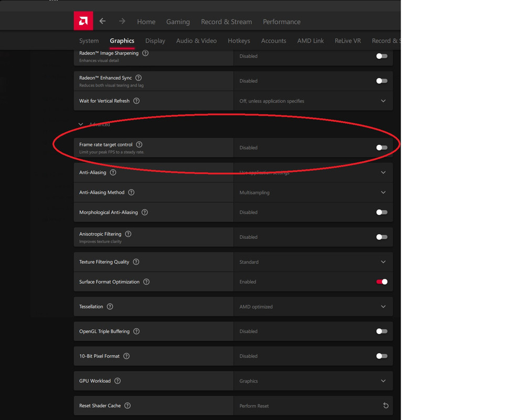Open the Performance tab
This screenshot has width=528, height=420.
(281, 22)
